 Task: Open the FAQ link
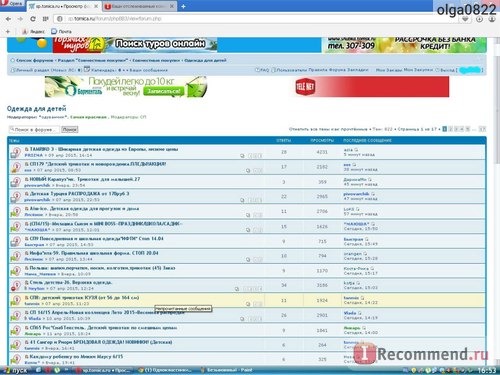[x=262, y=70]
